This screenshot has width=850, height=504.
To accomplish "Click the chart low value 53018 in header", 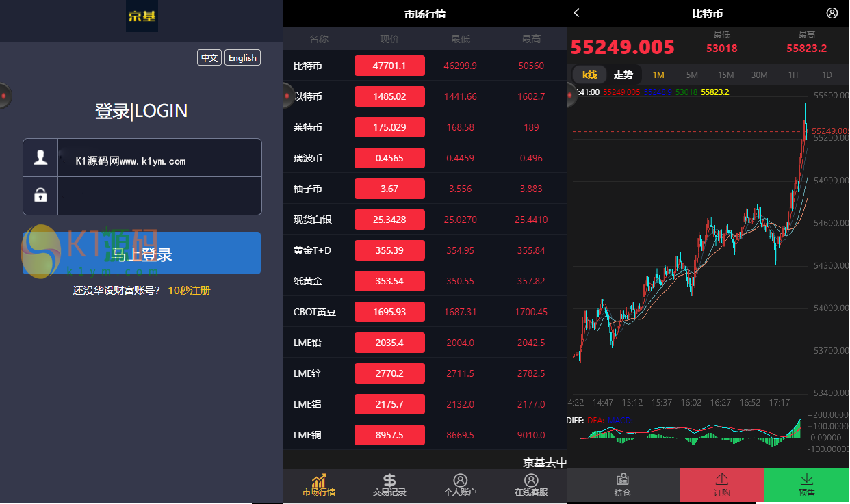I will pyautogui.click(x=722, y=49).
